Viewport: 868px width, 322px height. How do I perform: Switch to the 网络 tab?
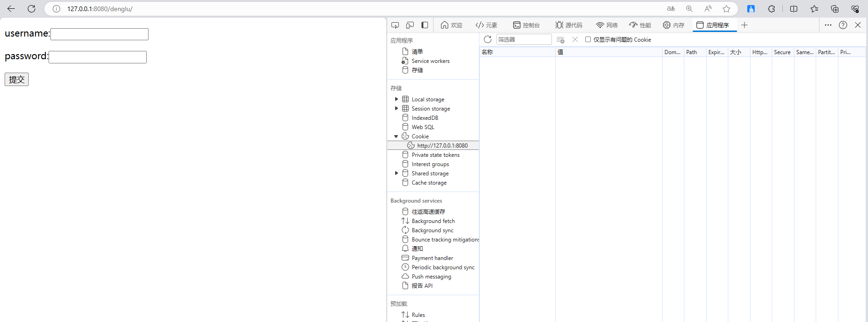[607, 25]
